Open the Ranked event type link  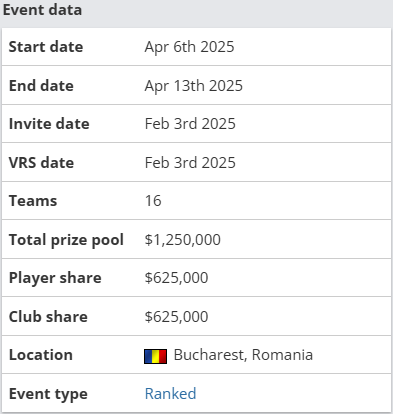[170, 394]
